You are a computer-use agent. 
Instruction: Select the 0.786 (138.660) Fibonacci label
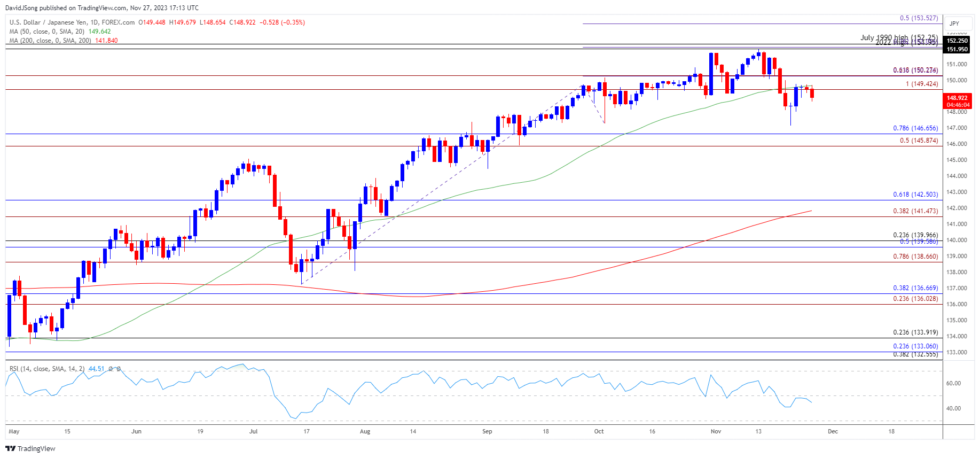915,257
